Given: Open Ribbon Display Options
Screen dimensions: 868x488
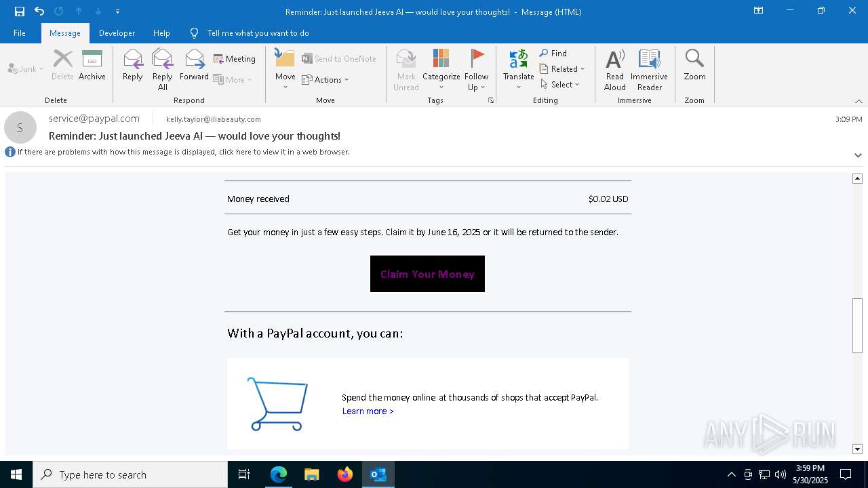Looking at the screenshot, I should [x=759, y=11].
